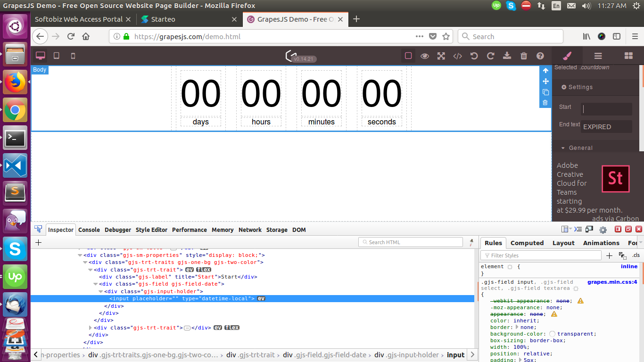Image resolution: width=644 pixels, height=362 pixels.
Task: Enable preview mode with the eye icon
Action: (x=425, y=56)
